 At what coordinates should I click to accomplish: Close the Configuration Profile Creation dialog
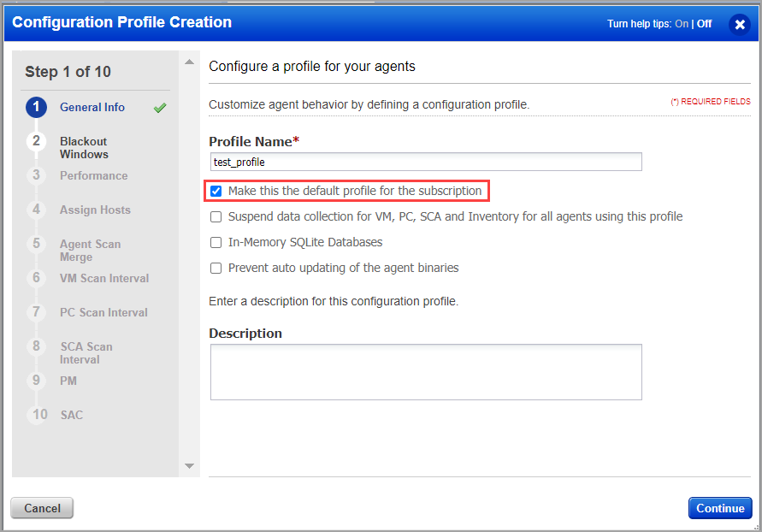coord(740,25)
